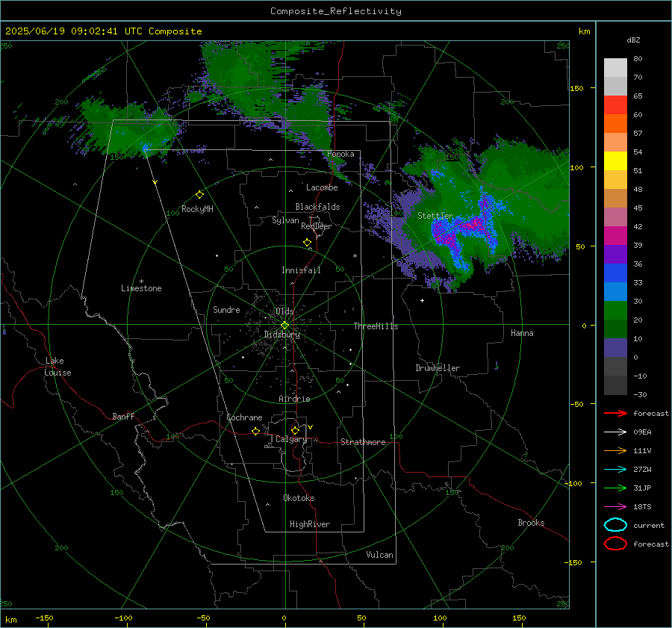Image resolution: width=672 pixels, height=628 pixels.
Task: Click the Drumheller town label
Action: (438, 368)
